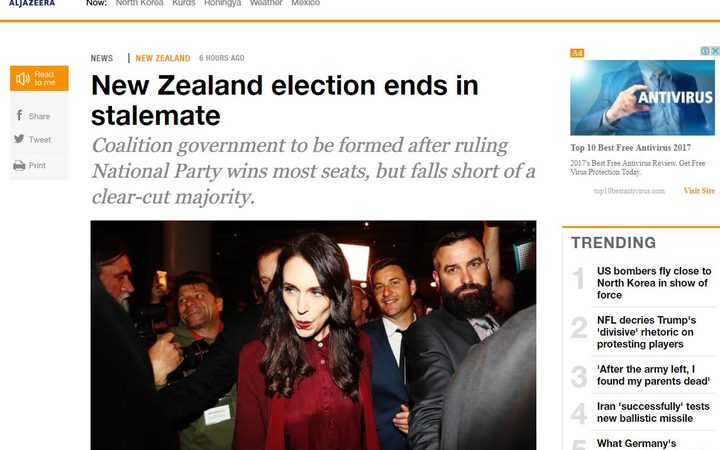The image size is (720, 450).
Task: Select the Rohingya topic link
Action: [222, 3]
